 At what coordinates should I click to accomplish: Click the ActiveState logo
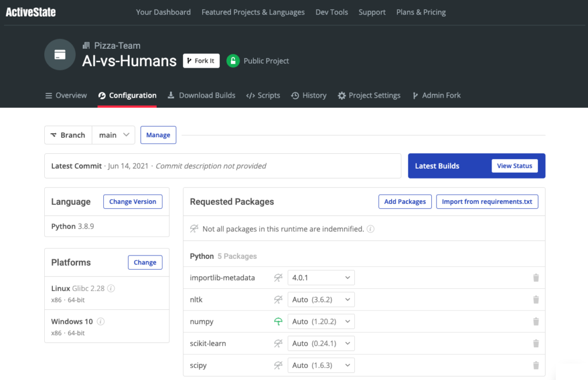31,13
